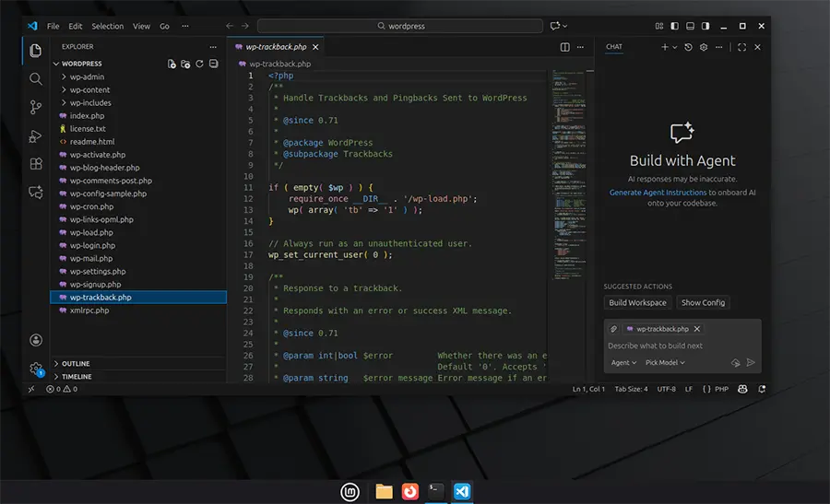830x504 pixels.
Task: Open the Explorer view in activity bar
Action: 35,51
